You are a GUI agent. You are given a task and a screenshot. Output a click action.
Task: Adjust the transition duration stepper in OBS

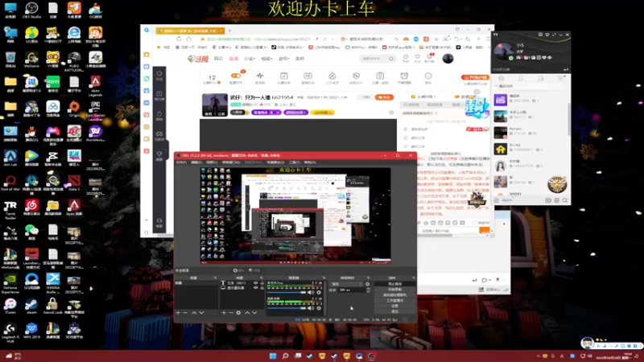368,290
